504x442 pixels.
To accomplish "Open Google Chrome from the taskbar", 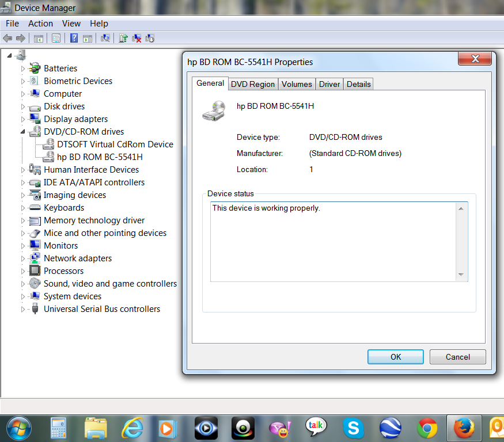I will pos(427,428).
